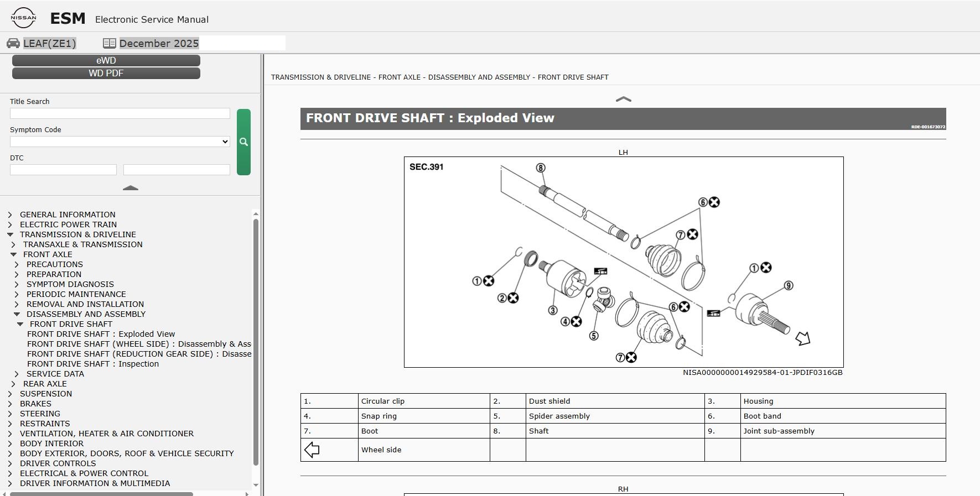Click the tree panel vertical scrollbar
This screenshot has height=496, width=980.
256,342
